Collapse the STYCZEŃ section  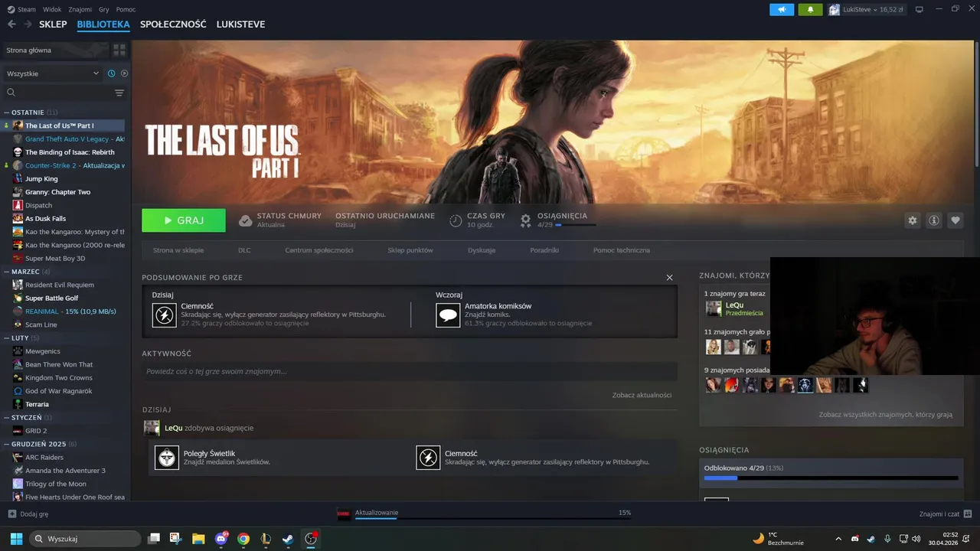[6, 417]
